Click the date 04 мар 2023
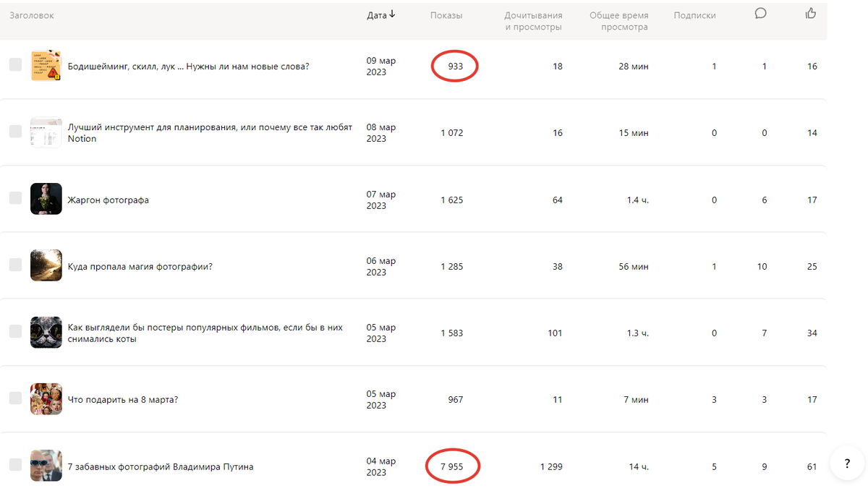The height and width of the screenshot is (491, 868). point(381,466)
